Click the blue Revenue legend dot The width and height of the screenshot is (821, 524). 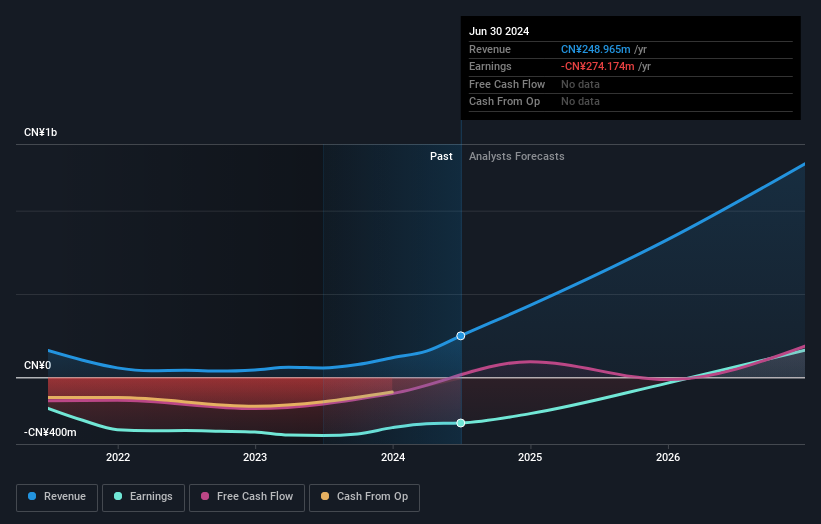pyautogui.click(x=32, y=496)
